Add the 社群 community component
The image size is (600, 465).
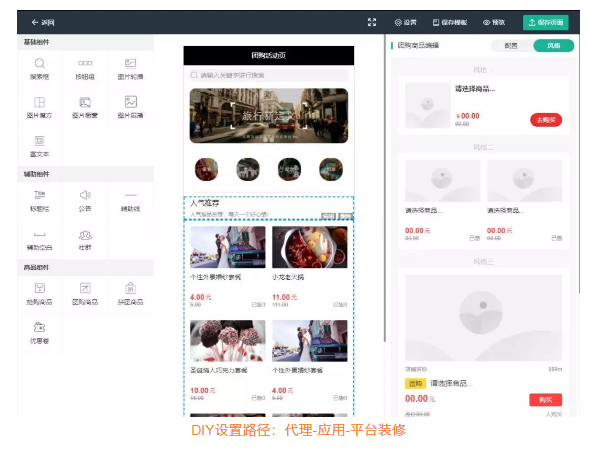pyautogui.click(x=85, y=240)
